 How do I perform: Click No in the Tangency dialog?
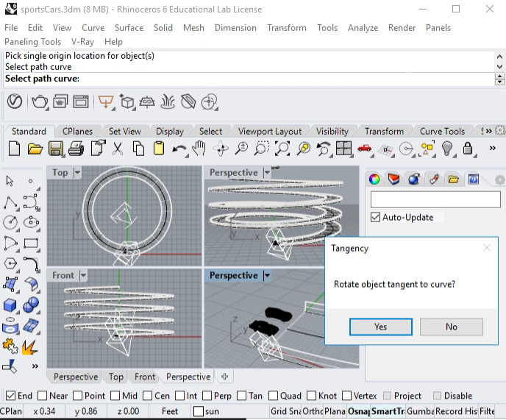452,327
